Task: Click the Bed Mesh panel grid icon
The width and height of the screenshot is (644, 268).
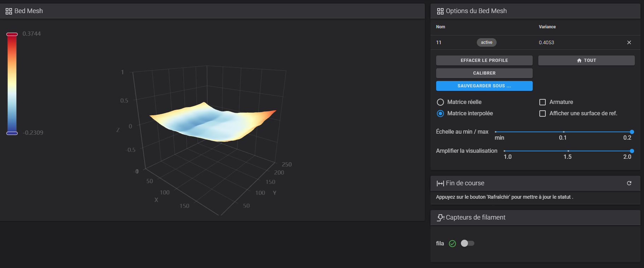Action: 9,11
